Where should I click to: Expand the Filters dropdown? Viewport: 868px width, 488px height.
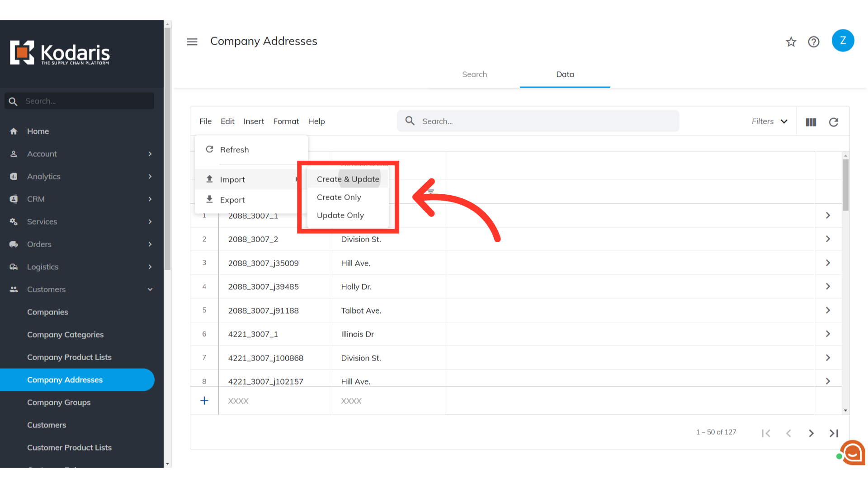coord(769,122)
